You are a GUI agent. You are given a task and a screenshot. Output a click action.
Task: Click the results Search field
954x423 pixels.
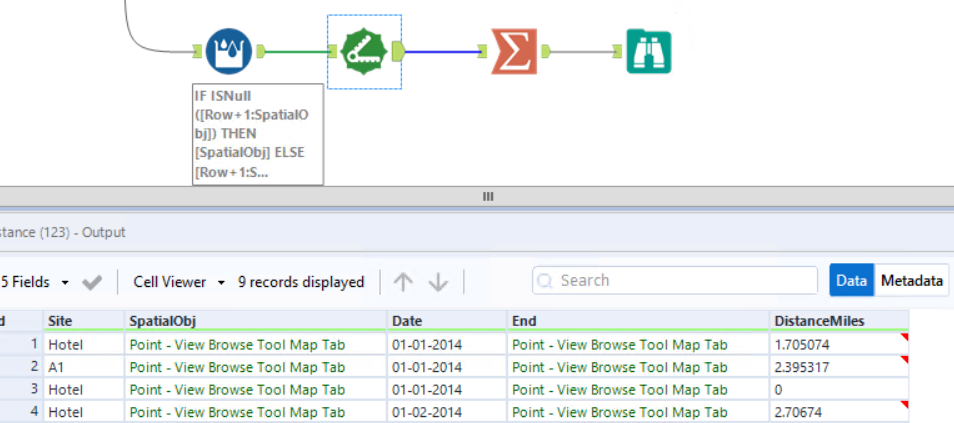(x=675, y=281)
